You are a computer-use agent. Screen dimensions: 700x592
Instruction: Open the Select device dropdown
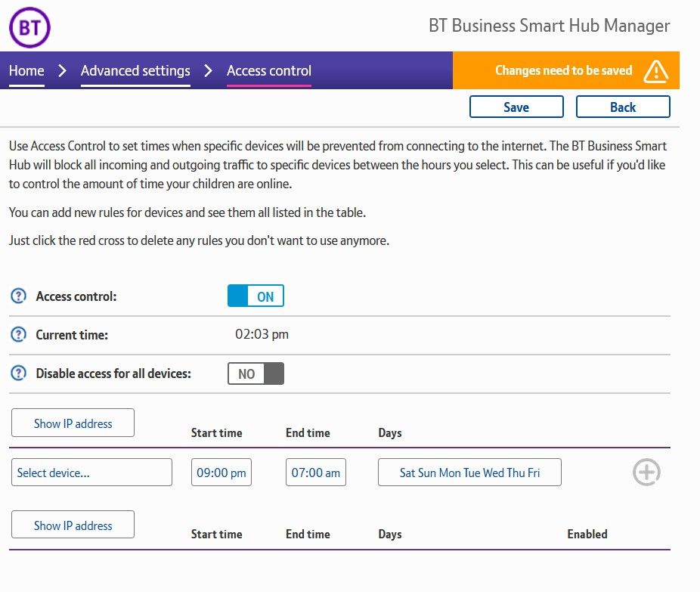91,472
